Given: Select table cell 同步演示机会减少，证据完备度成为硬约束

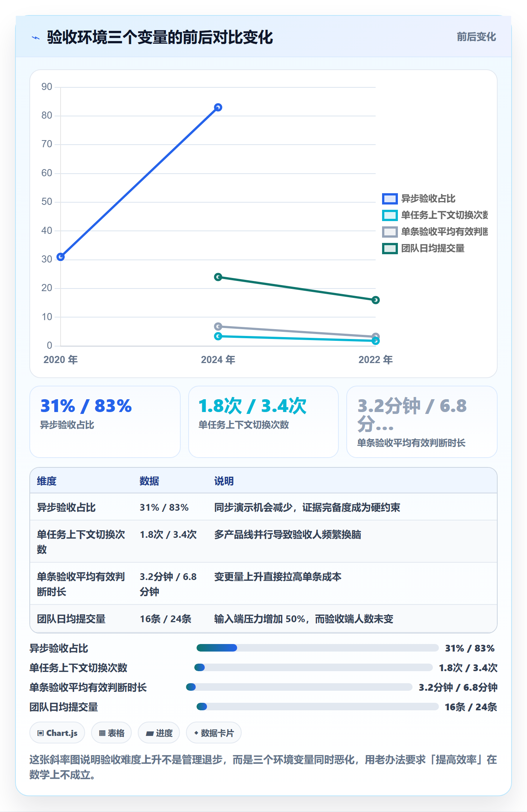Looking at the screenshot, I should coord(307,507).
